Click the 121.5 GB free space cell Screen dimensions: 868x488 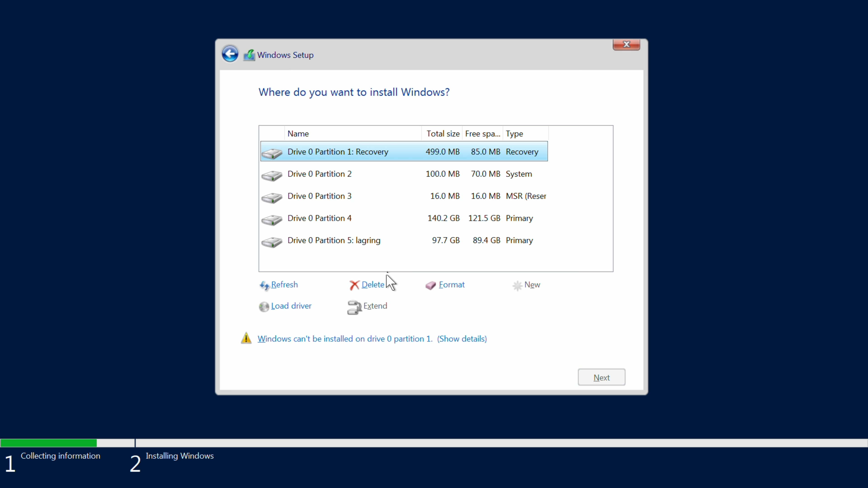484,218
